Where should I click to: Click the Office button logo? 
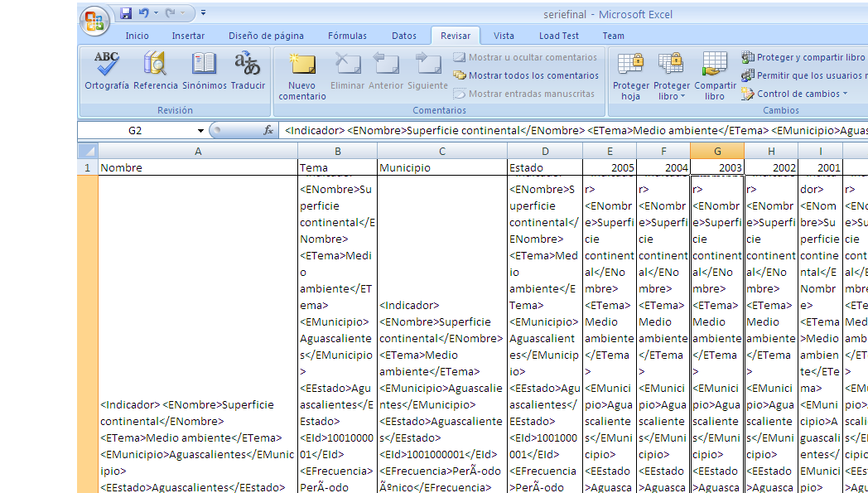[x=94, y=21]
